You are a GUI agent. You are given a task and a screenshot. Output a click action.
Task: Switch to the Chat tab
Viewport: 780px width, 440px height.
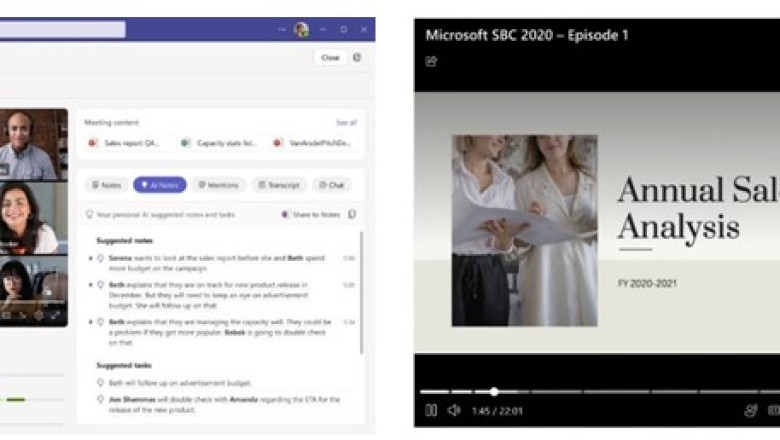coord(332,185)
